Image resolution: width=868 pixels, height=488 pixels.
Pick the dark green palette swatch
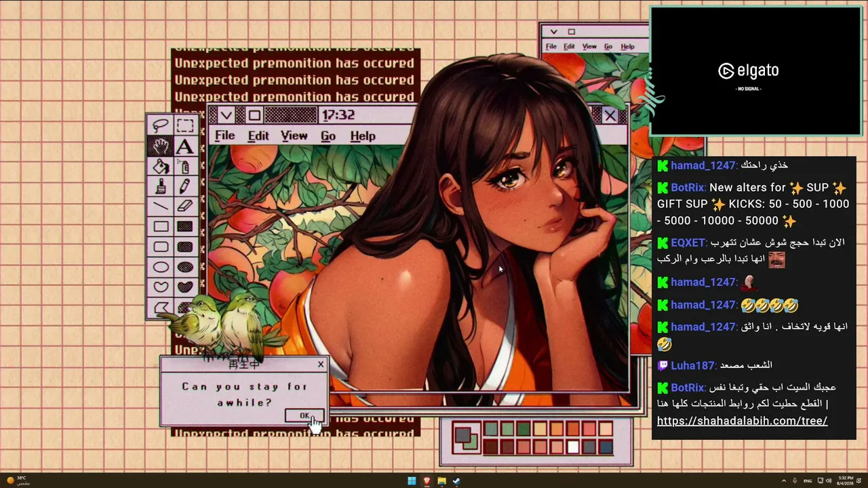click(x=524, y=428)
